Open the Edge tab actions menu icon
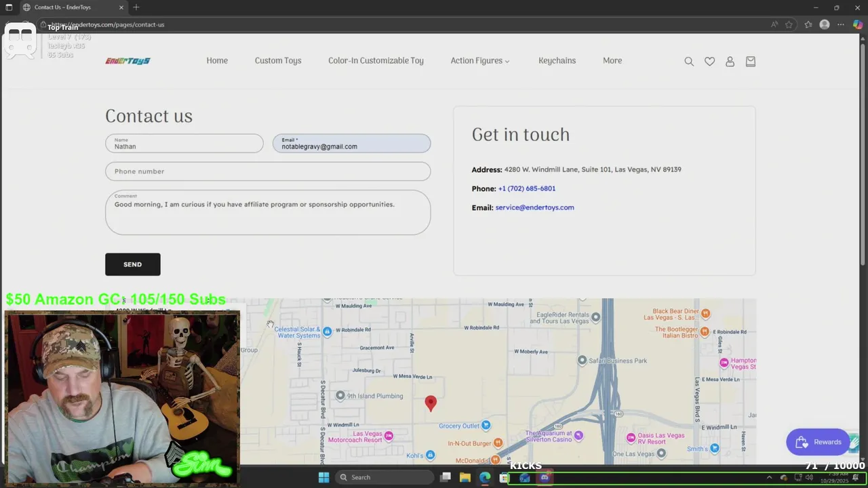The width and height of the screenshot is (868, 488). (9, 7)
